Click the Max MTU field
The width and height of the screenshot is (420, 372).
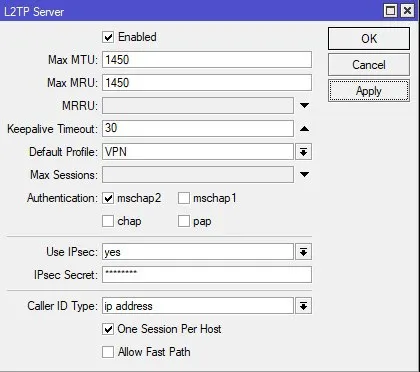(x=207, y=60)
